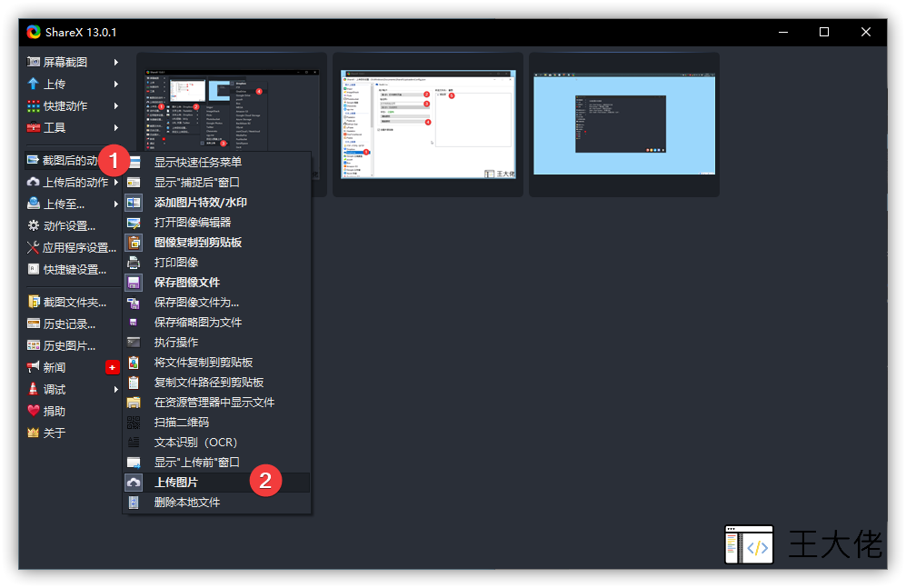906x588 pixels.
Task: Click the printer icon beside 打印图像
Action: [134, 263]
